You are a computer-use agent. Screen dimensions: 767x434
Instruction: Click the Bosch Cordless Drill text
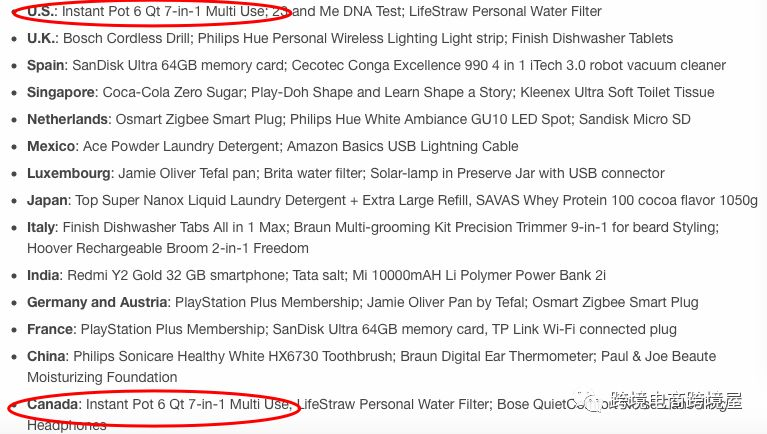(126, 39)
